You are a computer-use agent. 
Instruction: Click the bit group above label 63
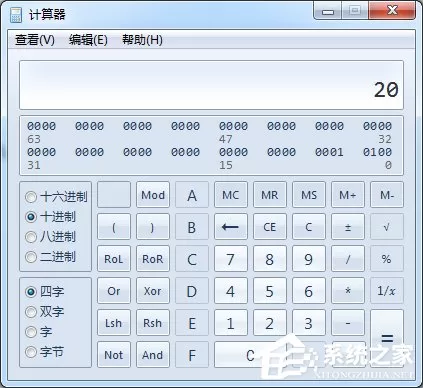pos(41,126)
